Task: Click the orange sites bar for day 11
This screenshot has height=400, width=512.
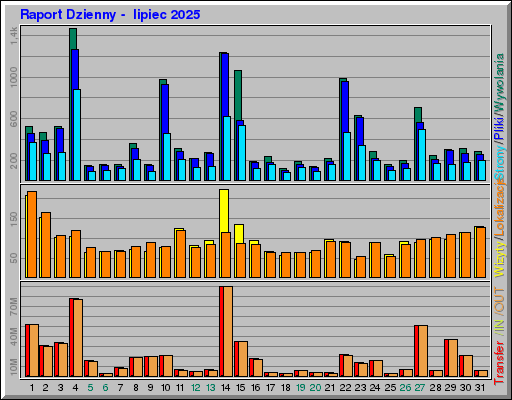Action: 181,254
